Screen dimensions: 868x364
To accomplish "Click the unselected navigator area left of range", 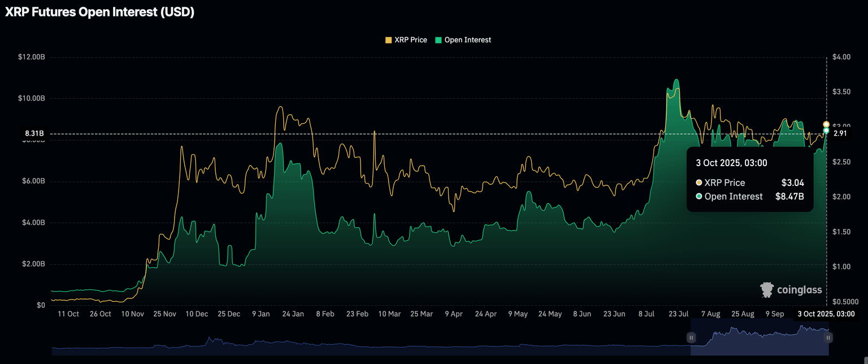I will pos(367,344).
